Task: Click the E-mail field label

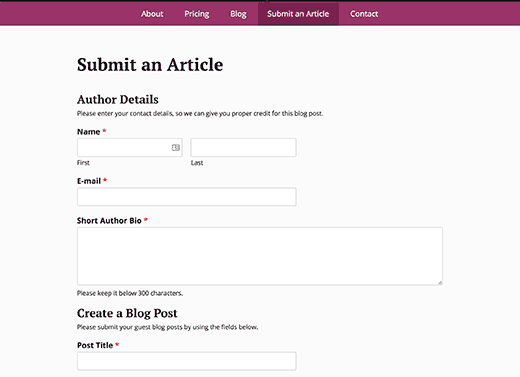Action: (x=89, y=181)
